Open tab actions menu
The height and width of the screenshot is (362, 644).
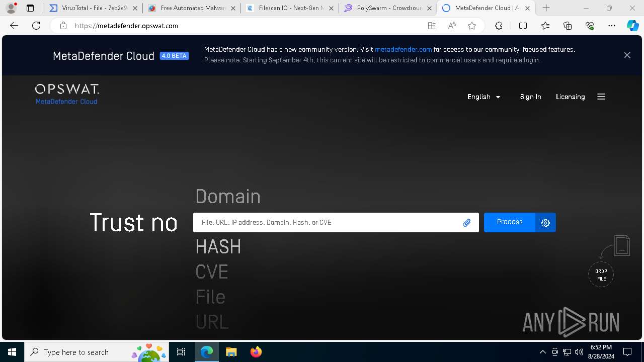point(30,8)
